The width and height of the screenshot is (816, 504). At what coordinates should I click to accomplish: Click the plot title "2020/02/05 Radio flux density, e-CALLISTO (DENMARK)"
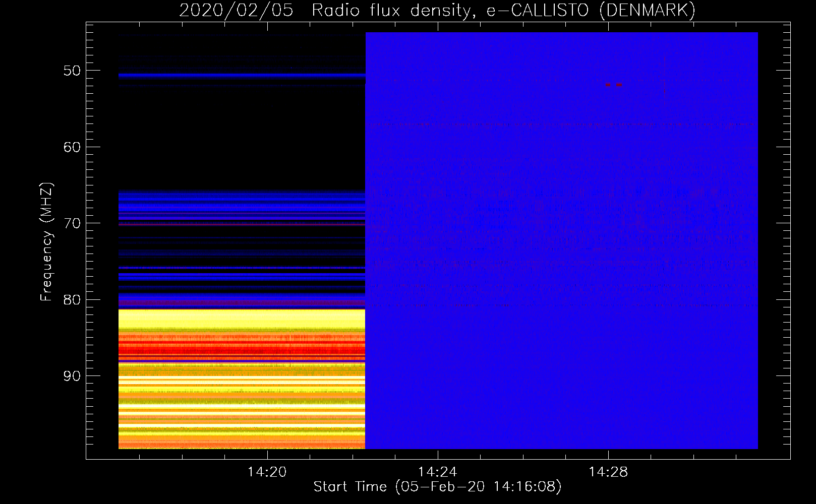click(437, 10)
